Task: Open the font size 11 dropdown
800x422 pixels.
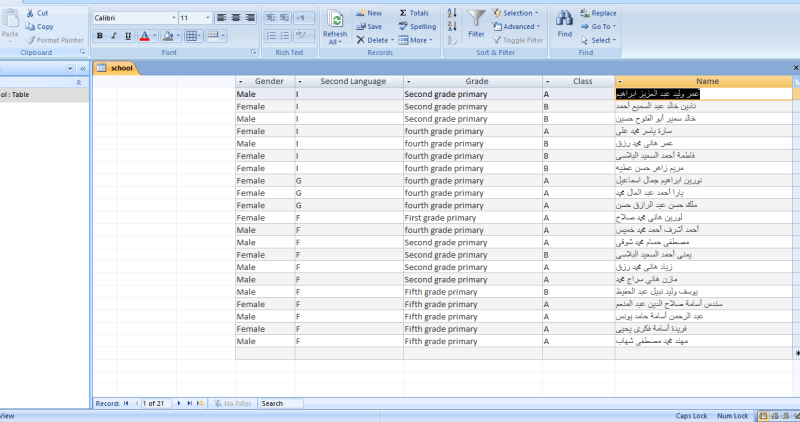Action: [208, 18]
